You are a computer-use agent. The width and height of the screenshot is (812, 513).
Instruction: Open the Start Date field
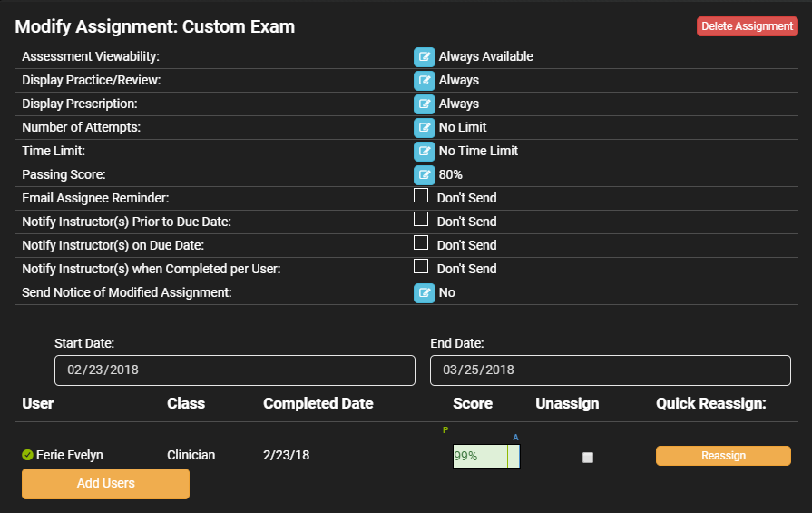pos(235,370)
